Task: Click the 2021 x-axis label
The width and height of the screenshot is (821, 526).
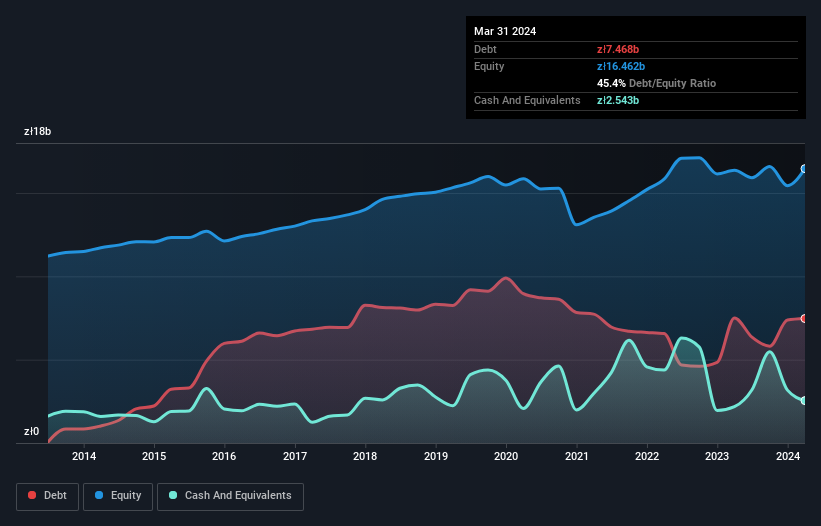Action: (x=576, y=456)
